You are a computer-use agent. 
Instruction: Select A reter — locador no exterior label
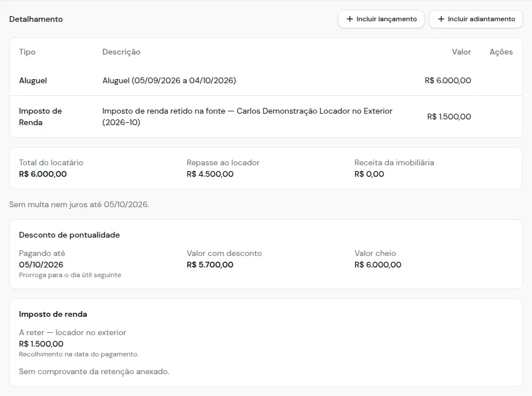tap(72, 333)
